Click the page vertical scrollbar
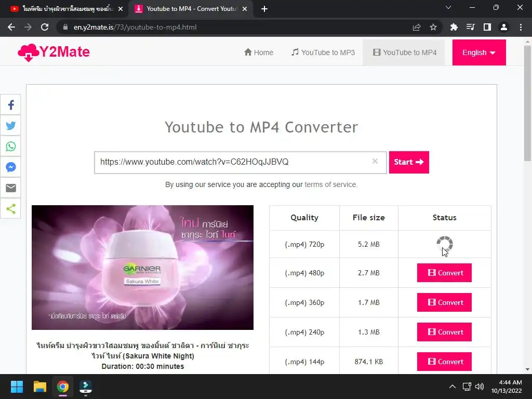 click(527, 103)
